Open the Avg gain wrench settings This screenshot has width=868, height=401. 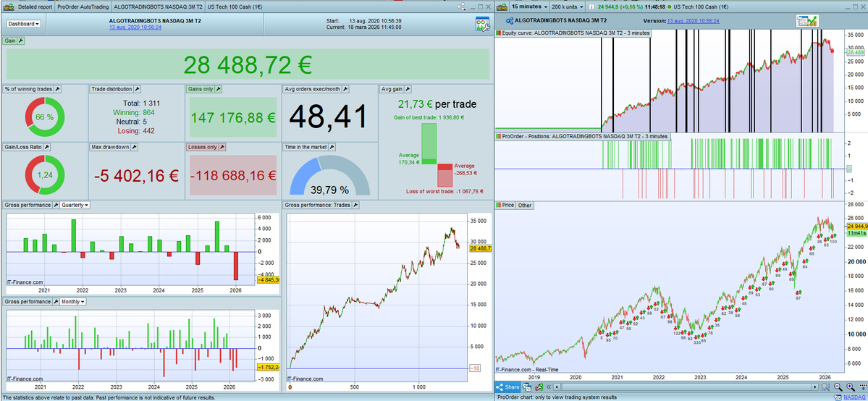click(408, 88)
